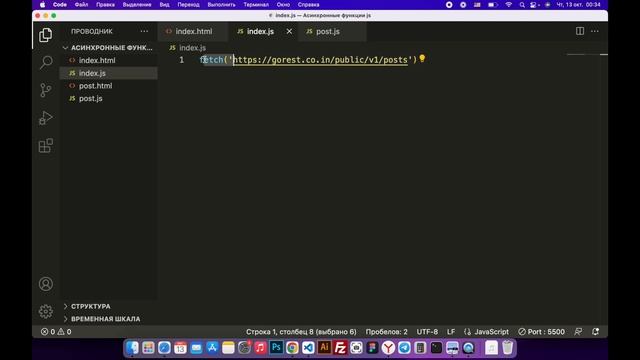The height and width of the screenshot is (360, 640).
Task: Open the Extensions view
Action: [x=46, y=146]
